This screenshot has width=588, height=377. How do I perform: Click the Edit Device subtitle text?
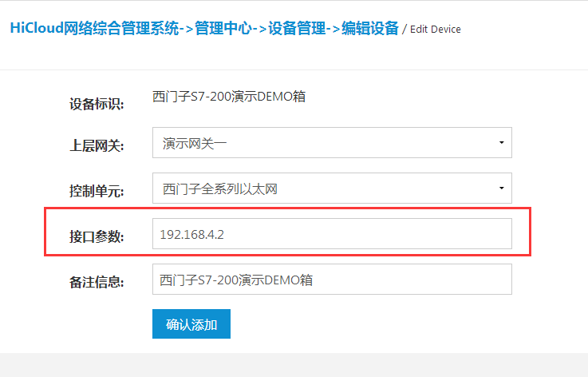click(435, 30)
